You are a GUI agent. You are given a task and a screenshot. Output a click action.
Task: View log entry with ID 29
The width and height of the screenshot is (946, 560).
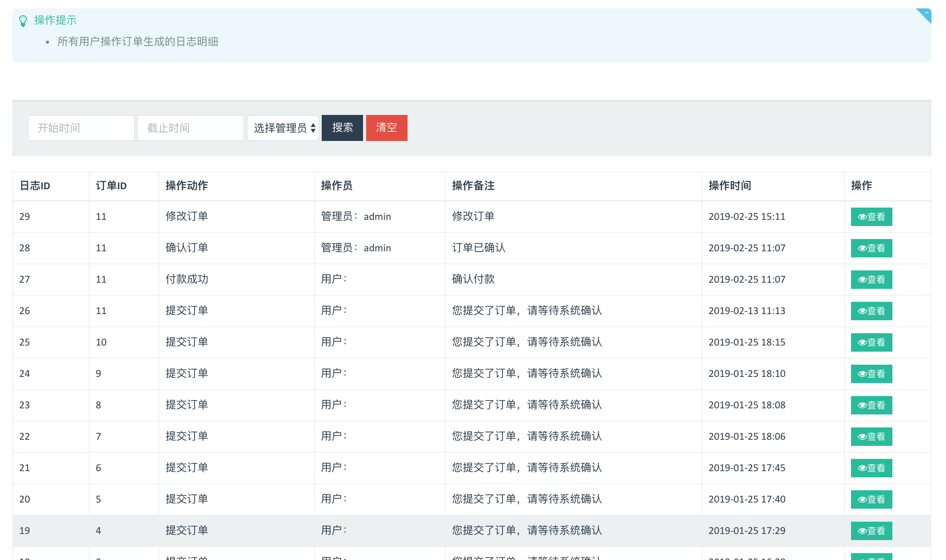pyautogui.click(x=871, y=217)
